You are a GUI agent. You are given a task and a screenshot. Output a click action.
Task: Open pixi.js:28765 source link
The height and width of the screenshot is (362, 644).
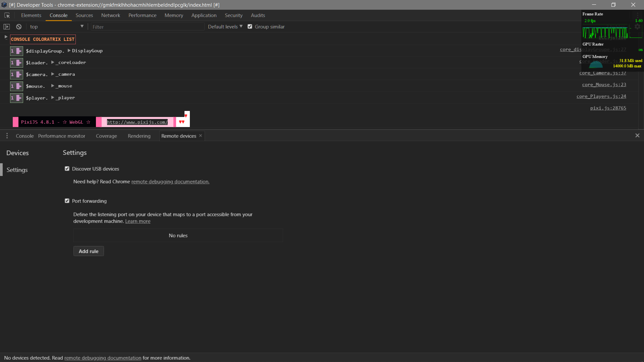608,108
